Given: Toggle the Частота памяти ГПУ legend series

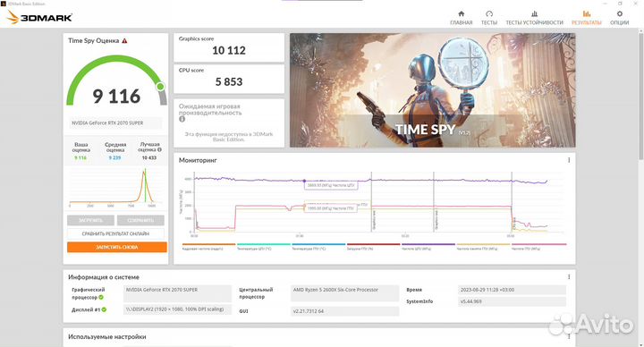Looking at the screenshot, I should [x=483, y=247].
